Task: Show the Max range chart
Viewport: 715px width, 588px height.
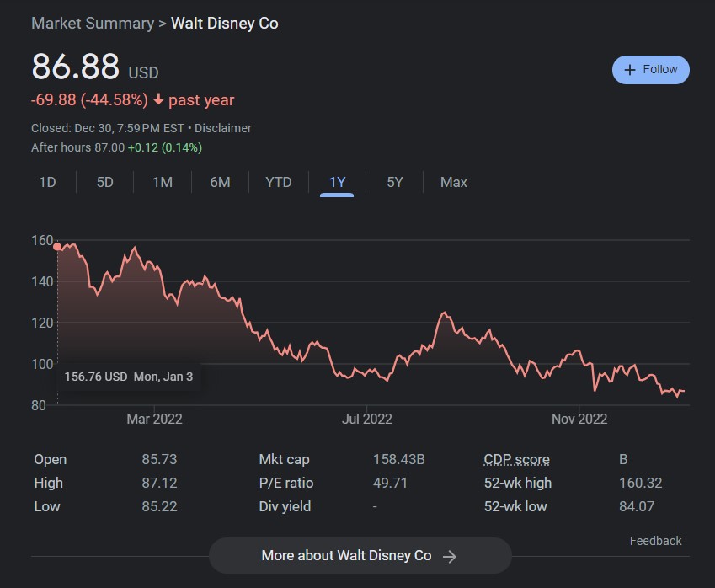Action: click(x=454, y=183)
